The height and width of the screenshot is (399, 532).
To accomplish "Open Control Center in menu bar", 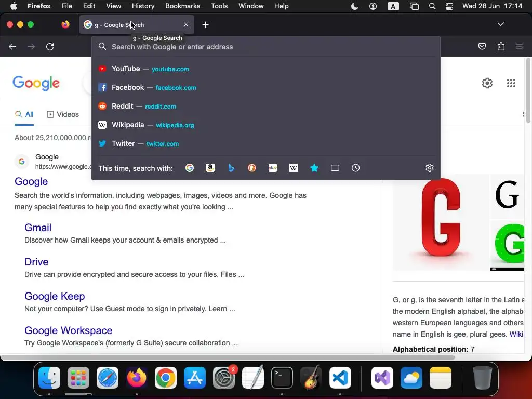I will click(449, 6).
